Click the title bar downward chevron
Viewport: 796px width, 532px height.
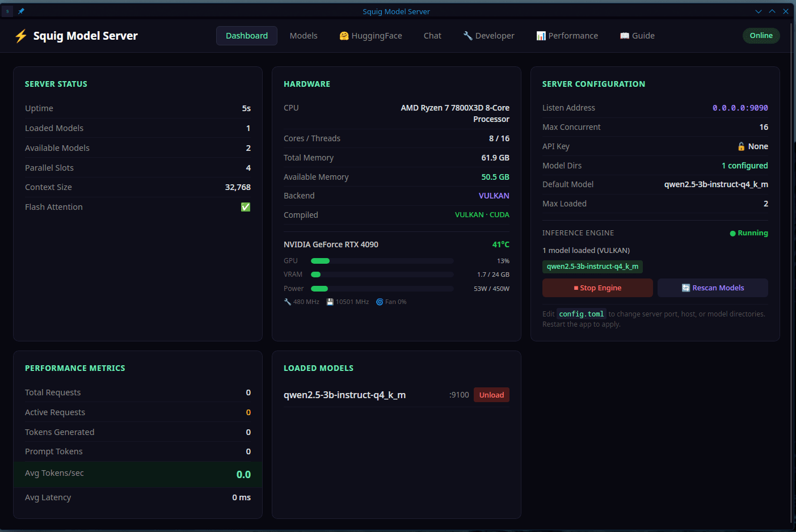point(759,11)
